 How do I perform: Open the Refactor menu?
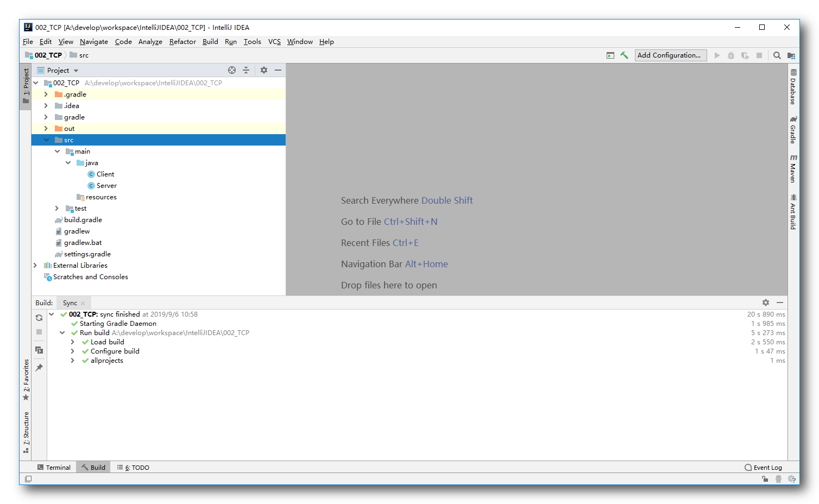[x=182, y=42]
